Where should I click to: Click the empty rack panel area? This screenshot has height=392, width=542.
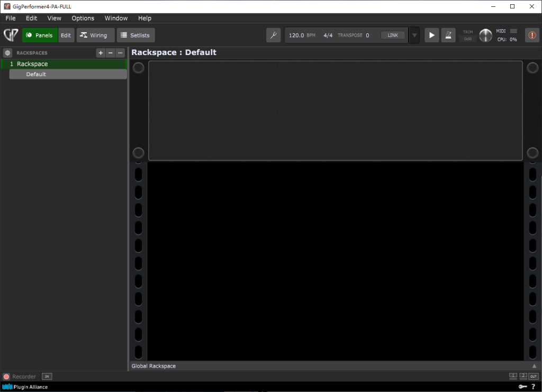pos(335,111)
